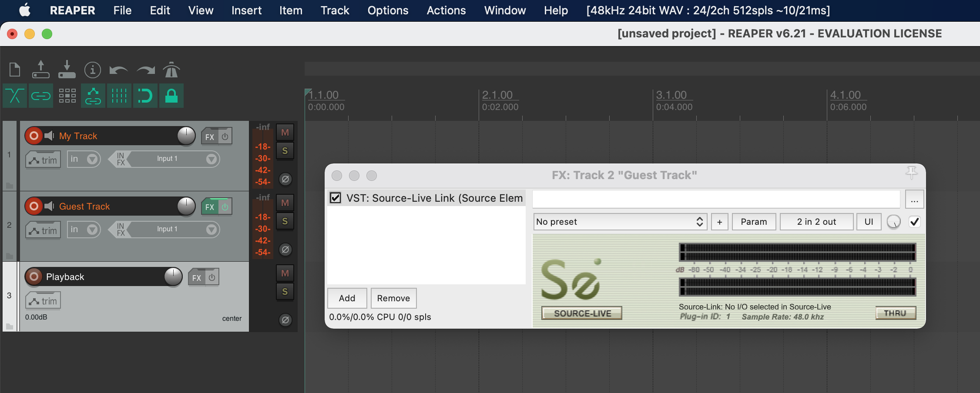
Task: Open FX chain for Guest Track
Action: pyautogui.click(x=210, y=207)
